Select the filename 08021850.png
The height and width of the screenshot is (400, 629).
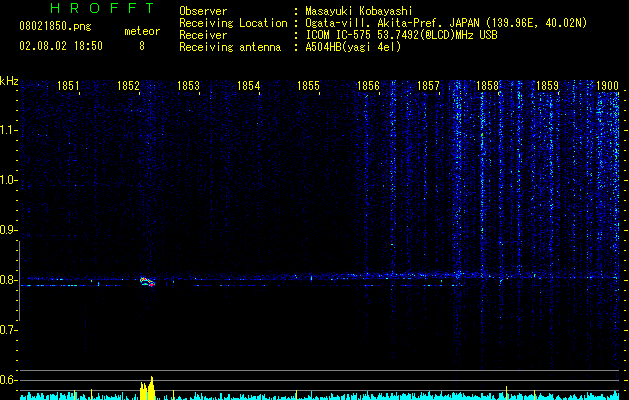[55, 27]
